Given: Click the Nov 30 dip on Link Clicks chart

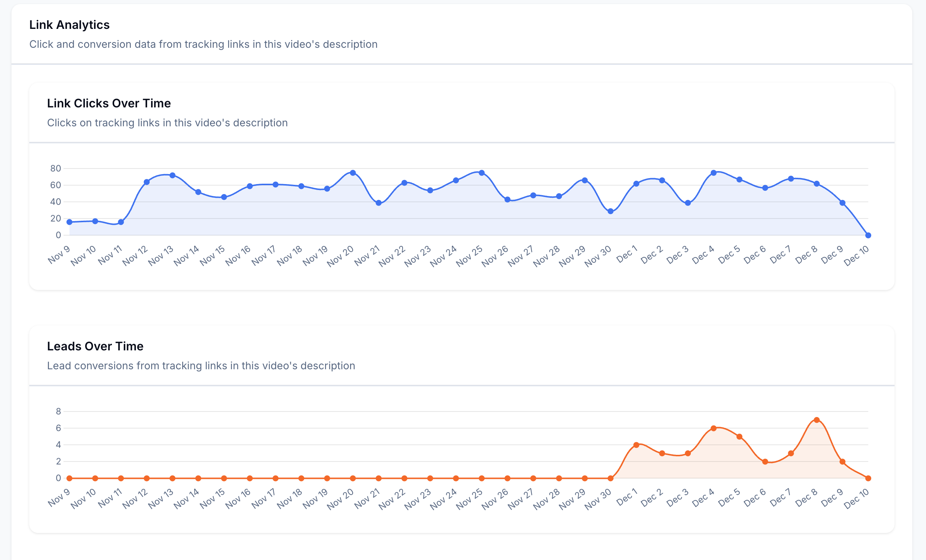Looking at the screenshot, I should (x=610, y=211).
